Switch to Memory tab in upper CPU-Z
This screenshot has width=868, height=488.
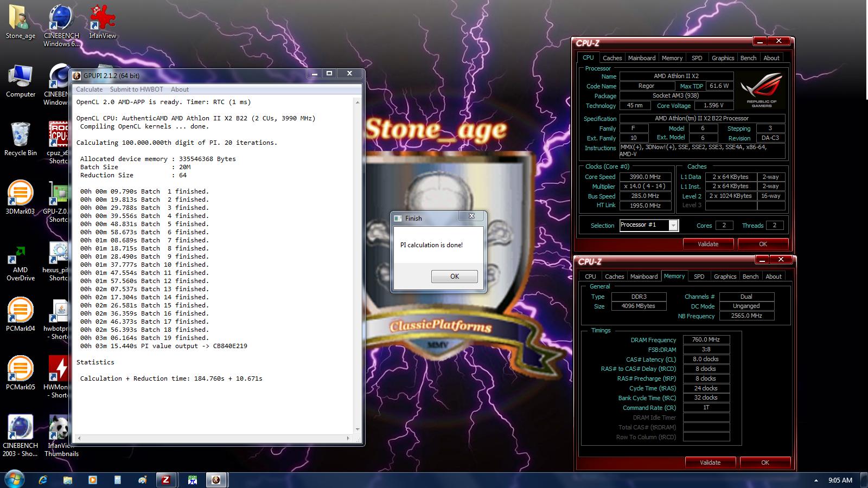tap(672, 58)
